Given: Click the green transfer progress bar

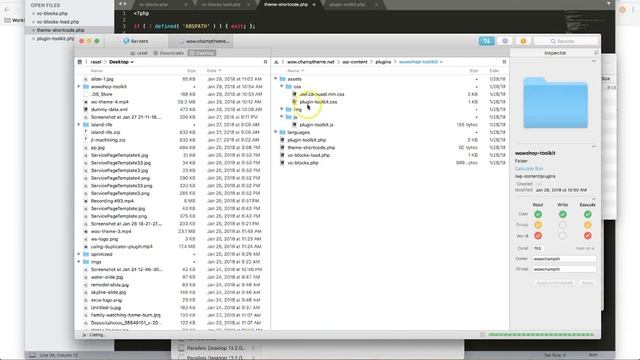Looking at the screenshot, I should 541,335.
